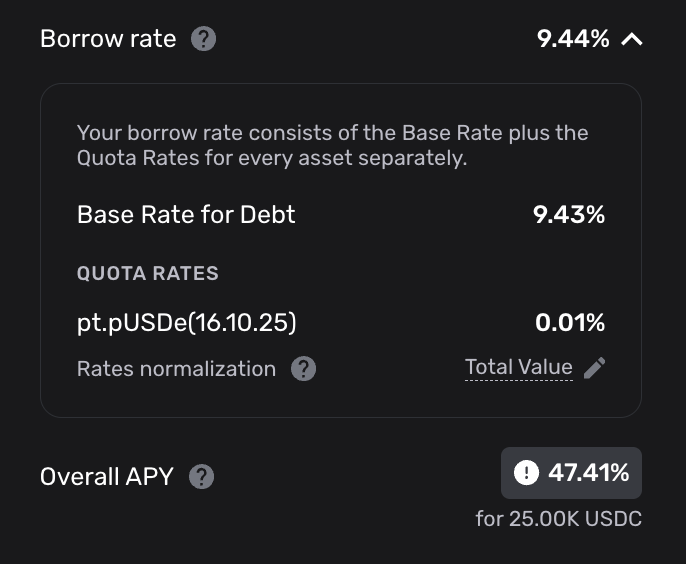This screenshot has width=686, height=564.
Task: Click the warning icon beside 47.41%
Action: pos(526,473)
